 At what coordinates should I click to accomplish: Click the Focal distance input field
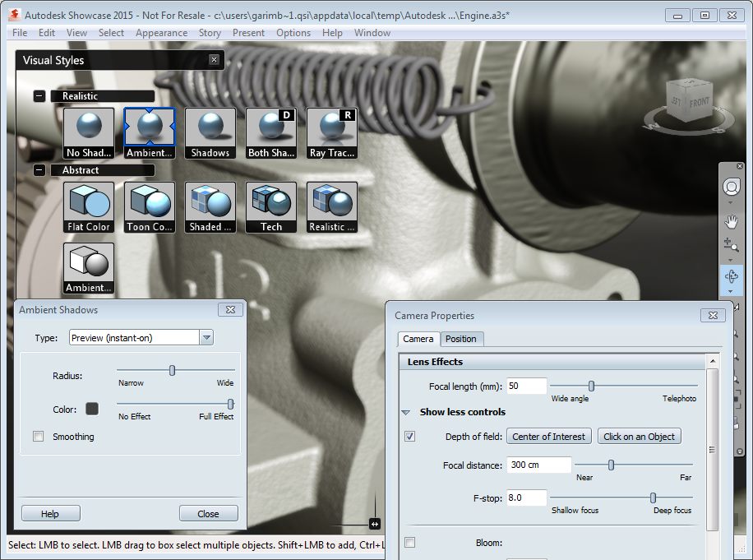point(538,465)
